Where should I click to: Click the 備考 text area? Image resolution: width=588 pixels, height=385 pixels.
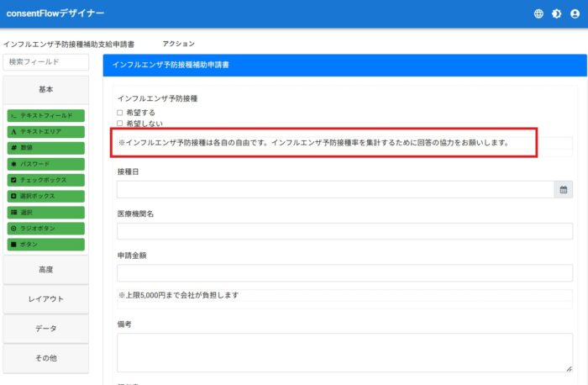[344, 353]
